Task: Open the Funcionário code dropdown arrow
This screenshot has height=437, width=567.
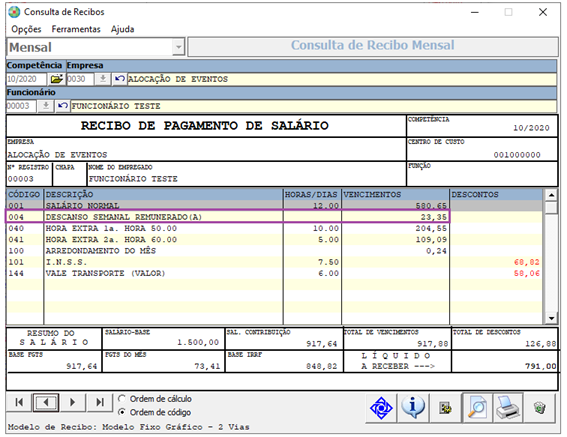Action: [46, 106]
